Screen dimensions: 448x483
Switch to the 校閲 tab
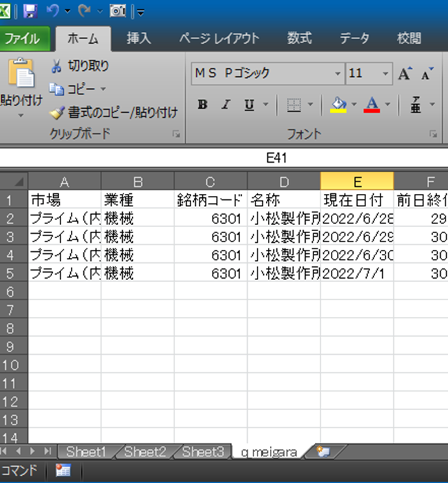tap(409, 39)
